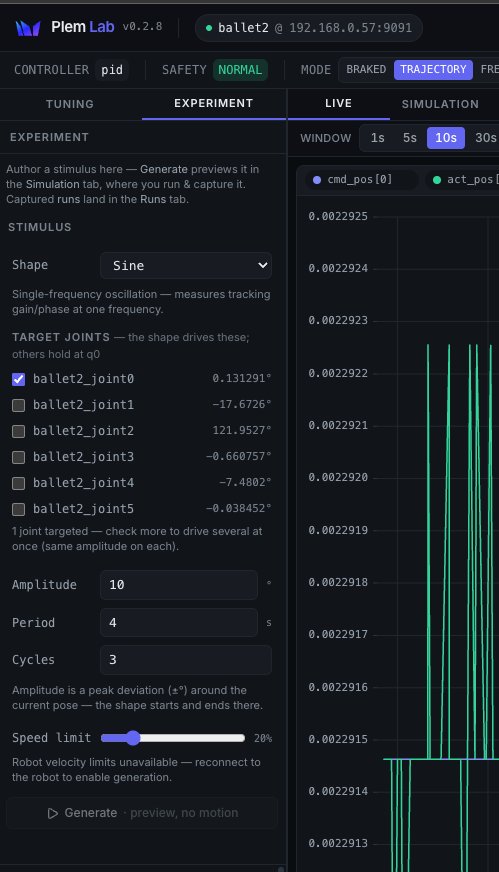
Task: Switch to the TUNING tab
Action: coord(70,104)
